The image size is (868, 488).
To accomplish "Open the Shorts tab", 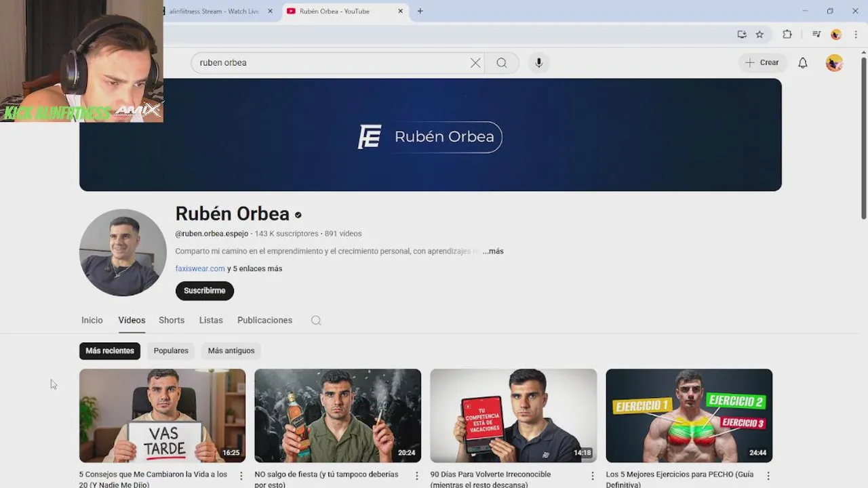I will 172,320.
